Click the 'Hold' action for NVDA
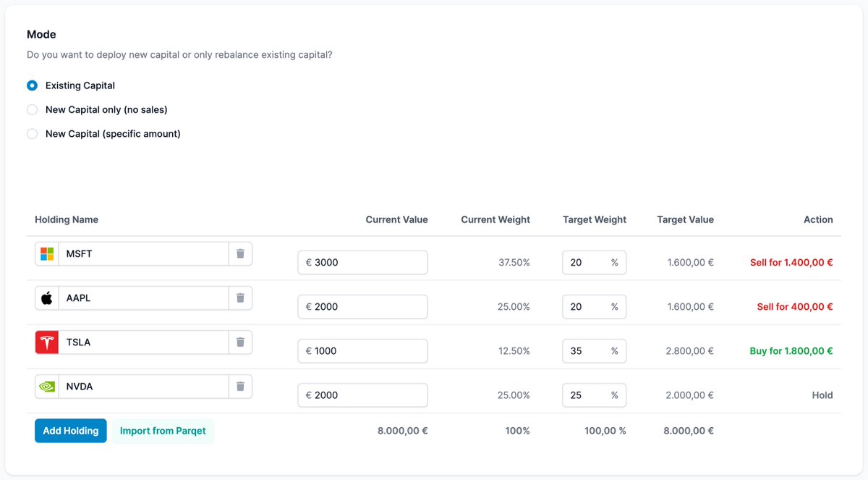Image resolution: width=868 pixels, height=480 pixels. pos(822,395)
